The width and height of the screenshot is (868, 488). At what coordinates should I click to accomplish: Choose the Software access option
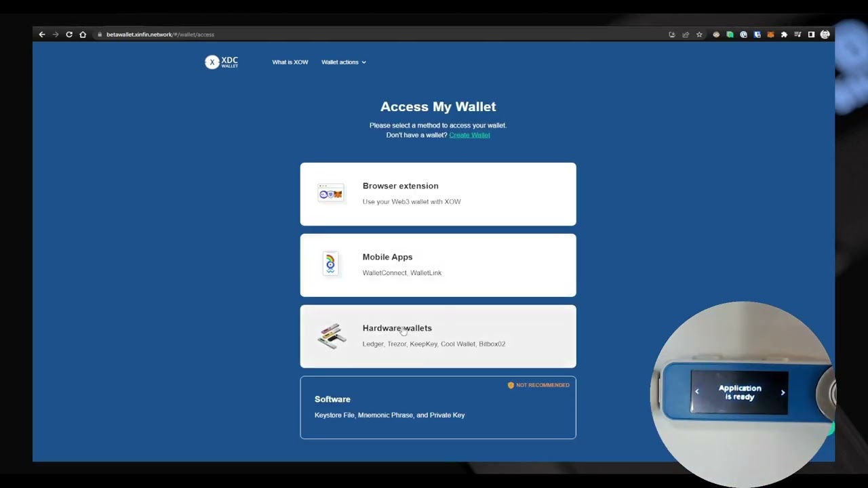coord(438,407)
